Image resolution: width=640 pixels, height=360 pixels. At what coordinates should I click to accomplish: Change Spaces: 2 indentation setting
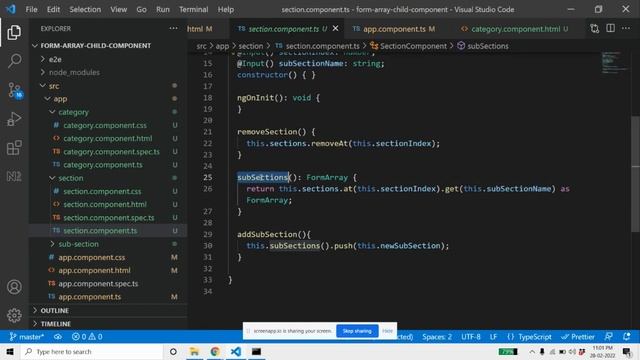point(437,337)
